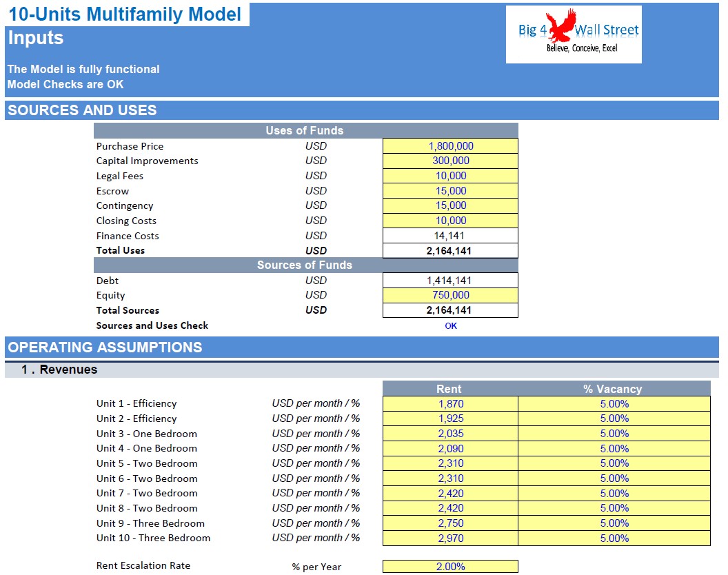Click the SOURCES AND USES section title

(82, 110)
